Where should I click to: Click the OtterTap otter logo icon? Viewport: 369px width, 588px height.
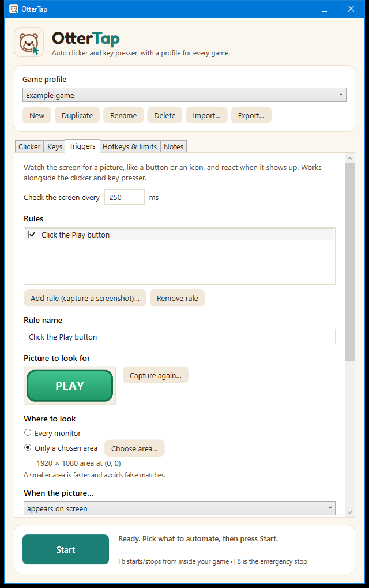[x=29, y=43]
